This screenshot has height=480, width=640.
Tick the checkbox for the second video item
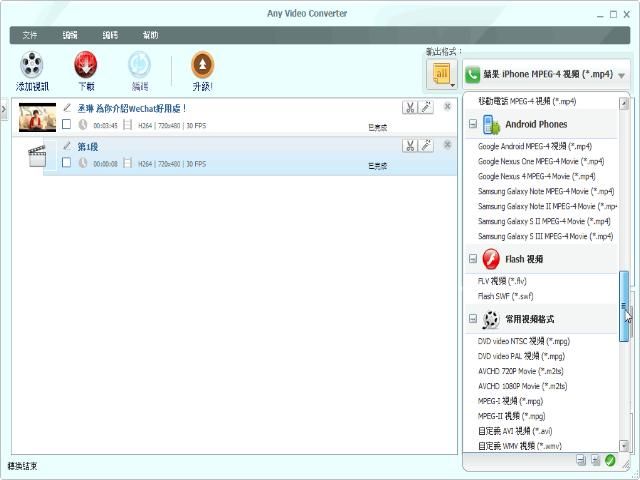coord(66,163)
